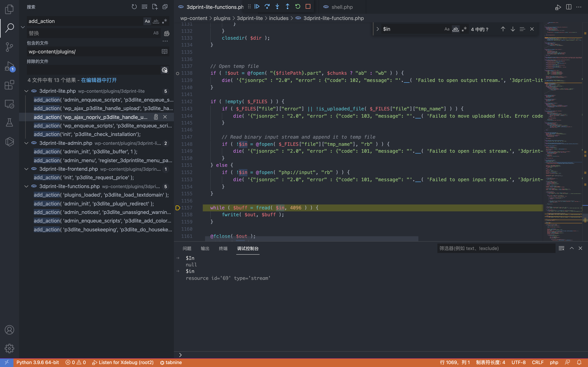Collapse 3dprint-lite-functions.php search results
The image size is (588, 367).
(x=26, y=186)
